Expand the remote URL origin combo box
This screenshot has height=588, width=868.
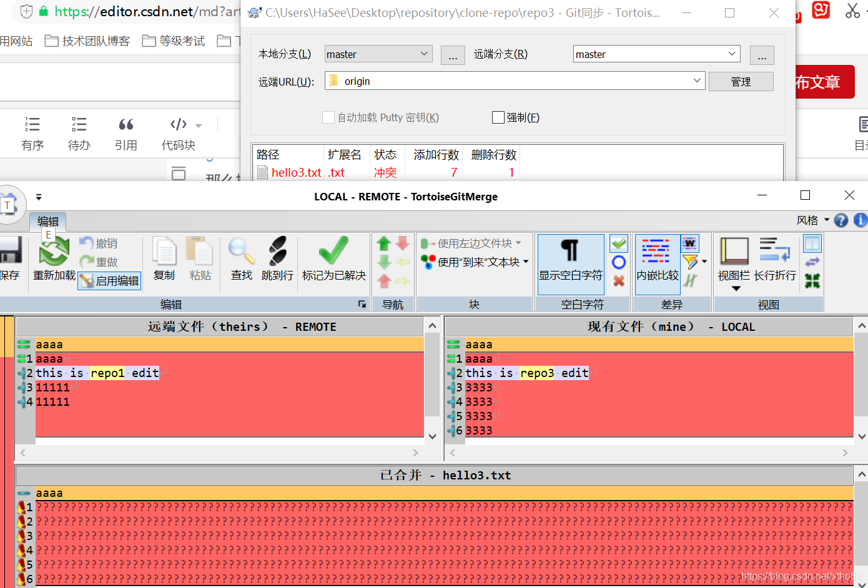(x=697, y=81)
